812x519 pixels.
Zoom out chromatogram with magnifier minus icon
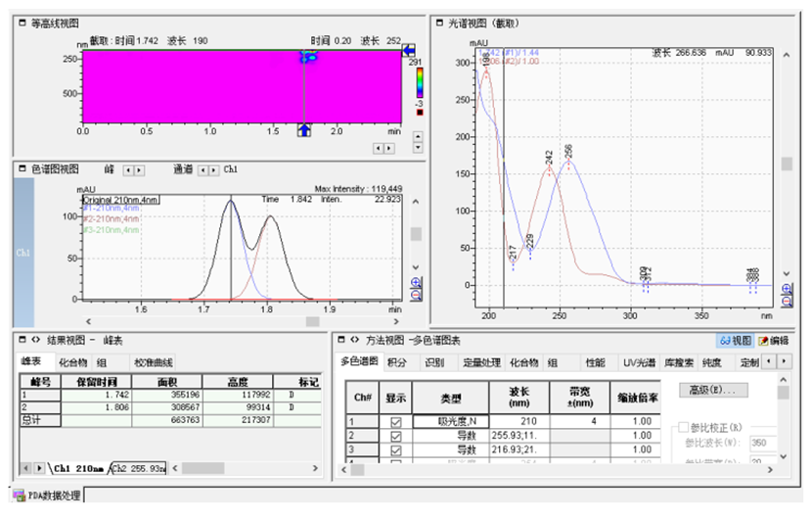click(416, 295)
